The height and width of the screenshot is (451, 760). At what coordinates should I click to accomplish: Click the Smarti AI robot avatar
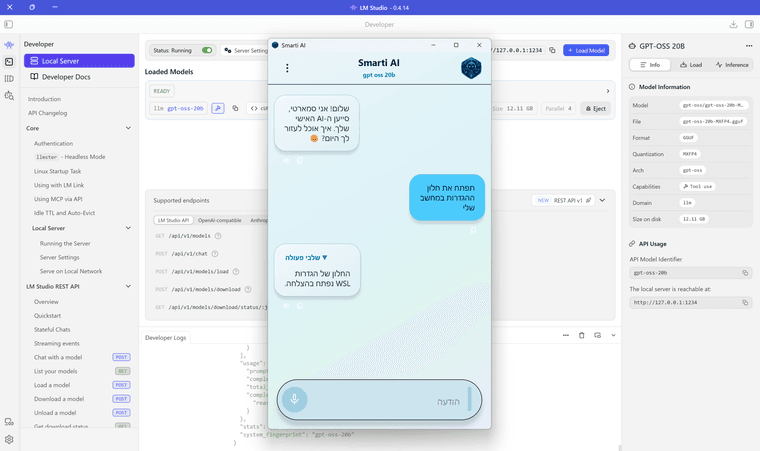coord(471,68)
